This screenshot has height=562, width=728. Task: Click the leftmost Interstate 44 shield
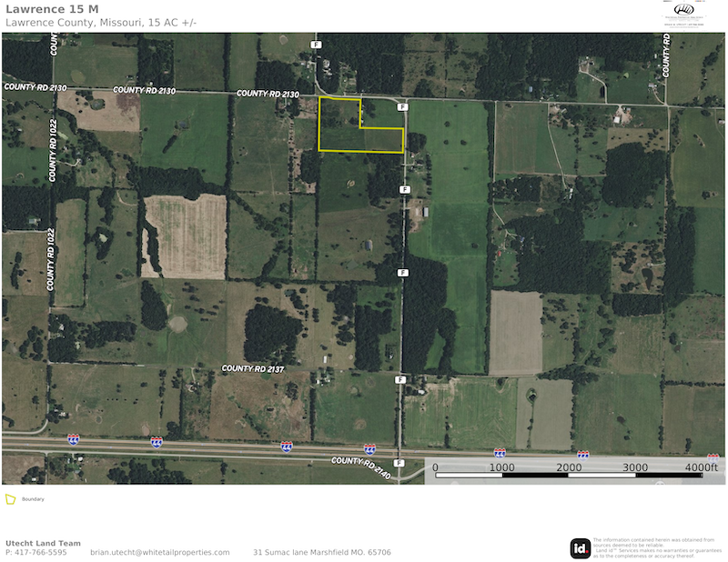[x=73, y=439]
